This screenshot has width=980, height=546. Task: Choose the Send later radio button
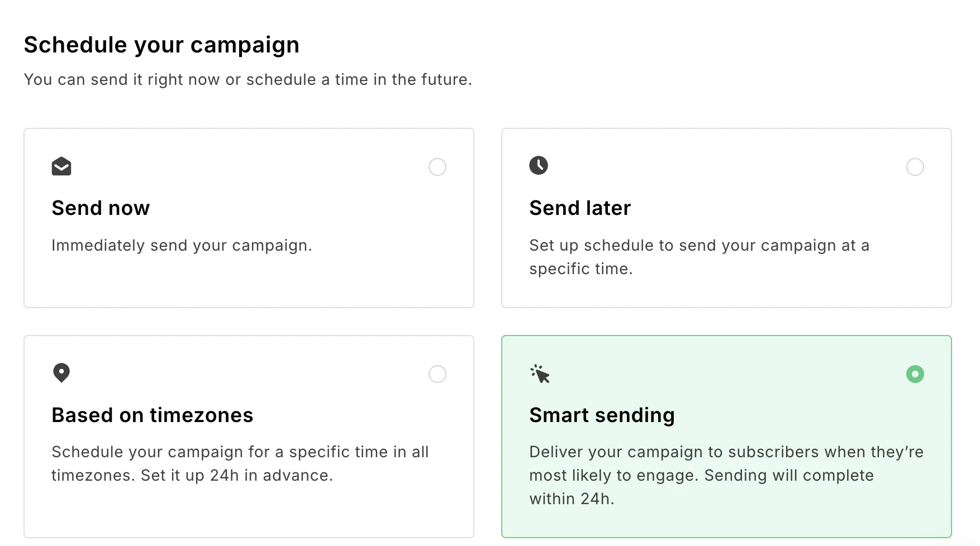pyautogui.click(x=915, y=167)
